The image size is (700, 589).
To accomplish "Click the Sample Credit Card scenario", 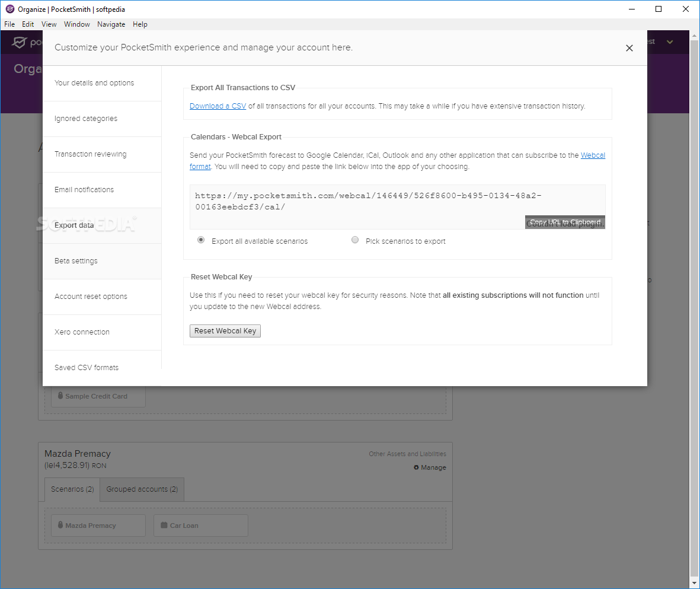I will [98, 396].
